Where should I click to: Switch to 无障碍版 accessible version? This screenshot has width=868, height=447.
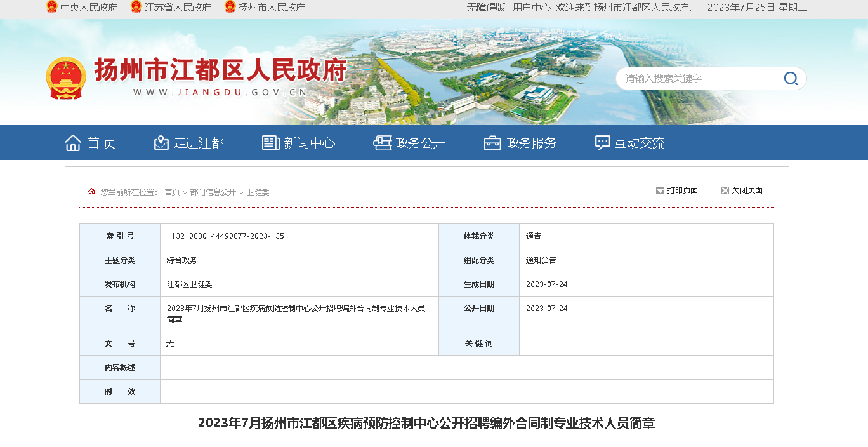click(486, 8)
